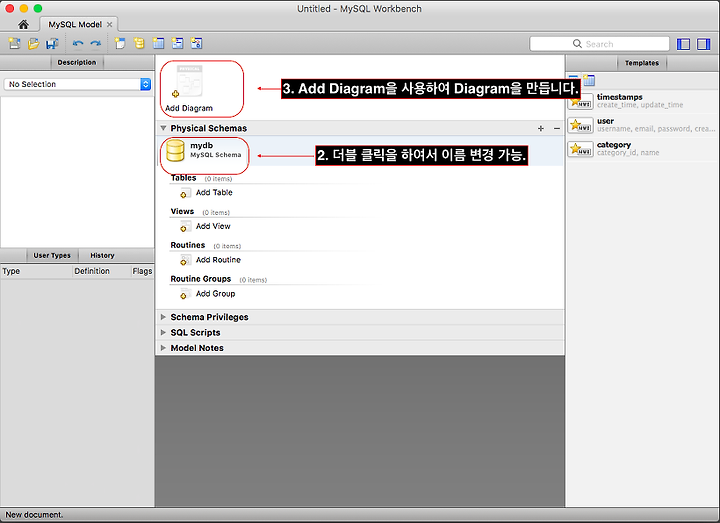Open the No Selection dropdown

coord(77,84)
